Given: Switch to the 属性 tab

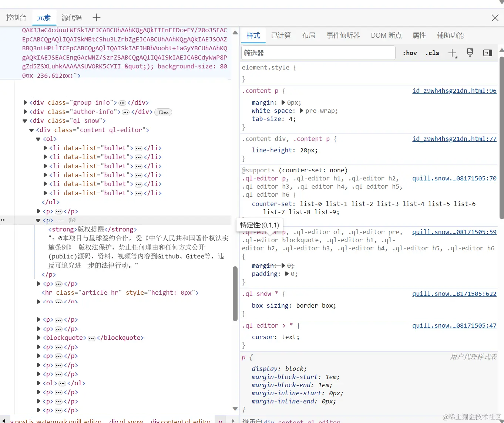Looking at the screenshot, I should pos(419,35).
